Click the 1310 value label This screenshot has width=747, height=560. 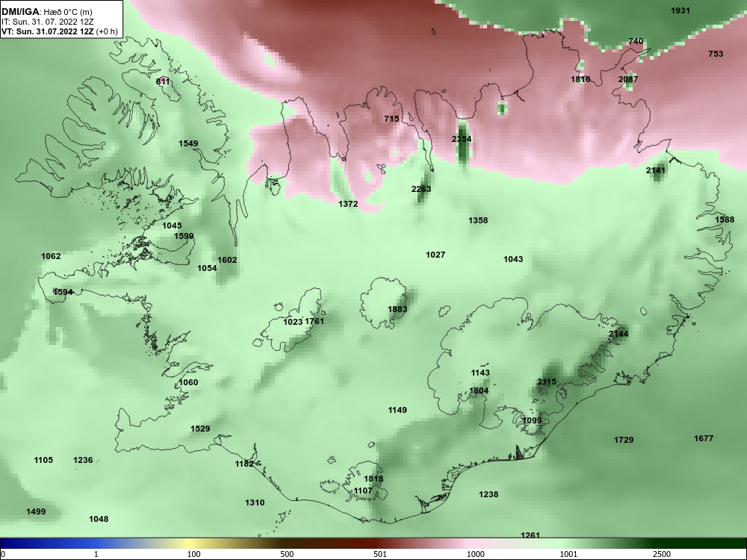tap(255, 503)
